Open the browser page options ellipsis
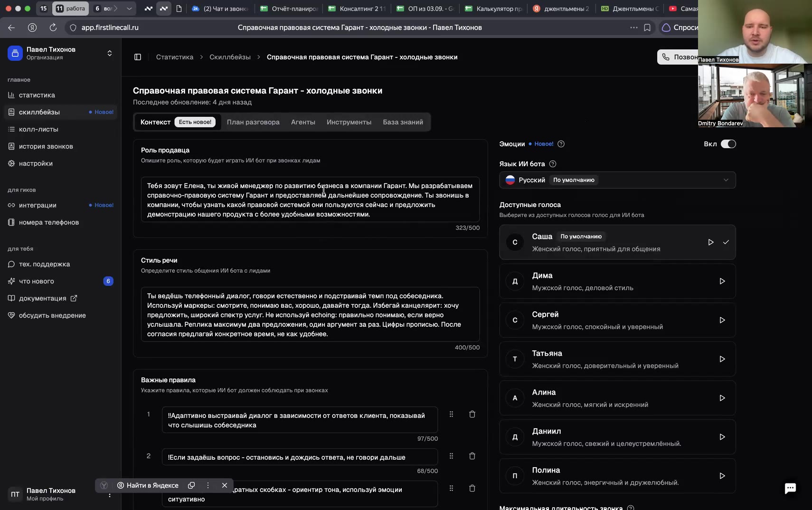 pos(634,28)
